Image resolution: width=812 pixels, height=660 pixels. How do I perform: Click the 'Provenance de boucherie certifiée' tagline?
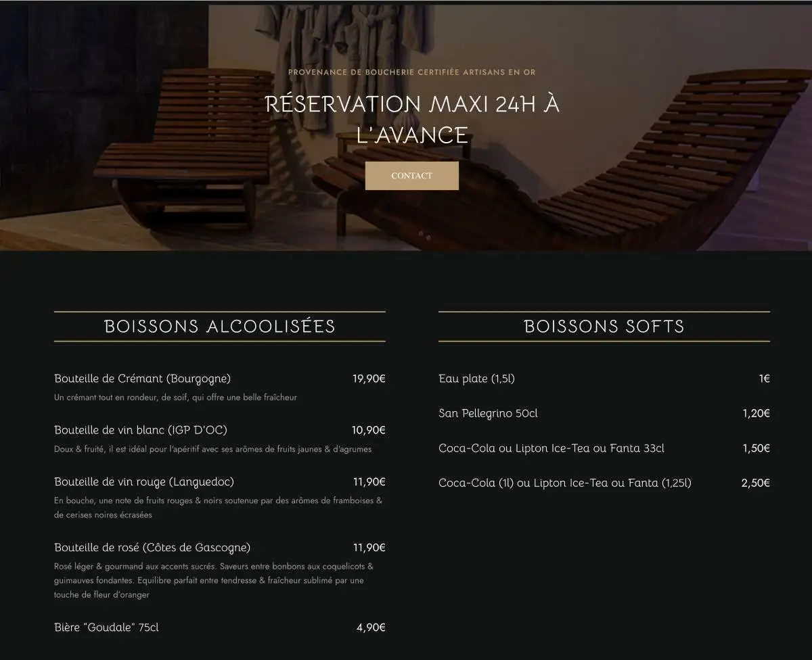pos(411,72)
